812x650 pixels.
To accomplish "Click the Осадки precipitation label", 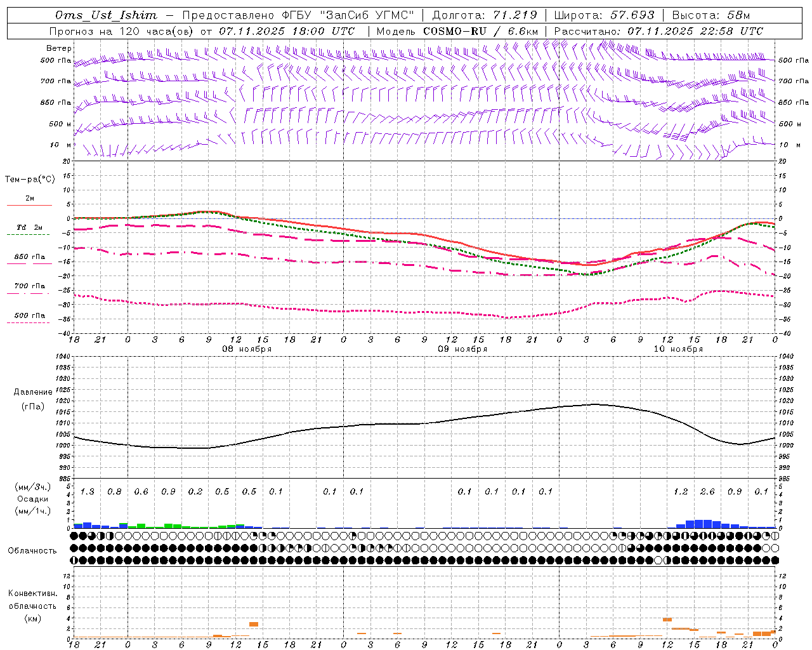I will click(33, 499).
